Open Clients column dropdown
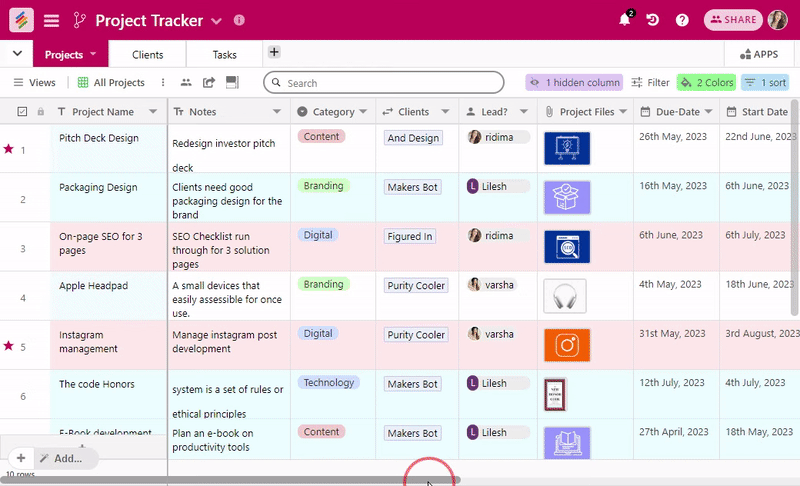 [x=445, y=112]
